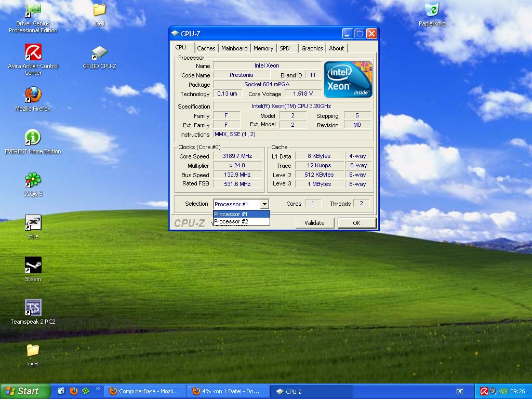Click the Validate button

(314, 223)
